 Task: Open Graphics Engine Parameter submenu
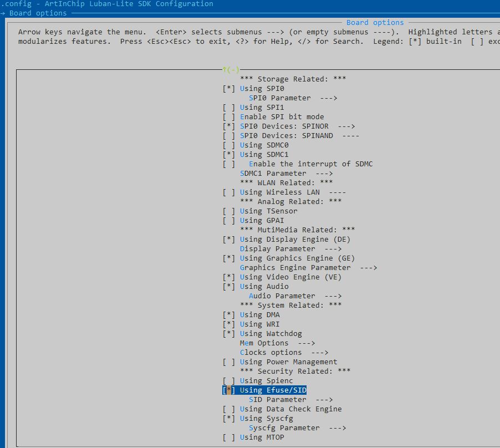(308, 268)
